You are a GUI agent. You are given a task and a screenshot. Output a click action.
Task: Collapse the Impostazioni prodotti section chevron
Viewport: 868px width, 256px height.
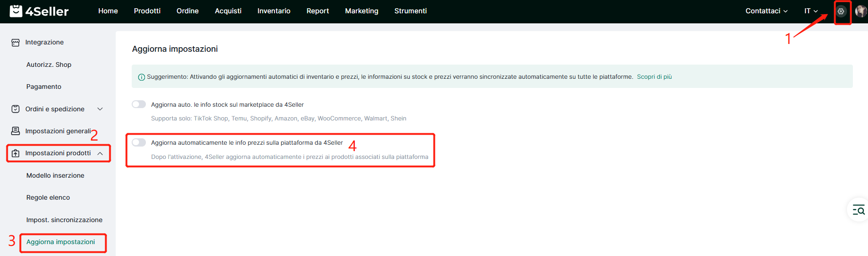(100, 153)
